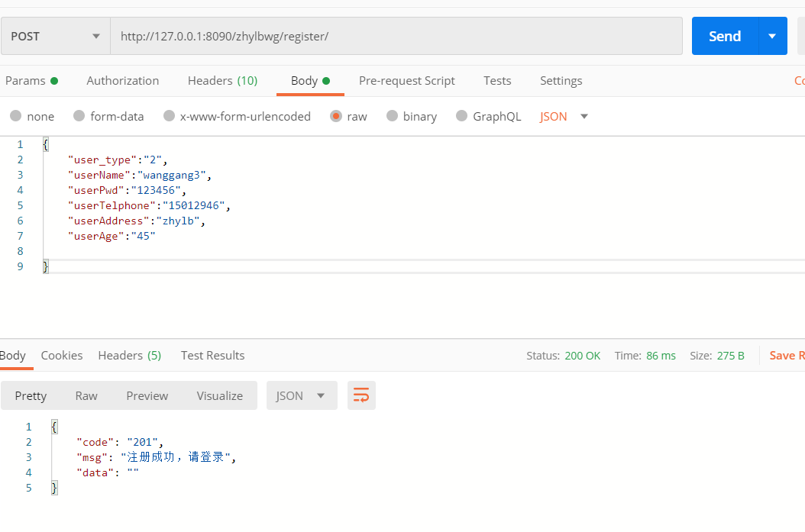Open the Pre-request Script tab
Viewport: 805px width, 532px height.
[406, 80]
